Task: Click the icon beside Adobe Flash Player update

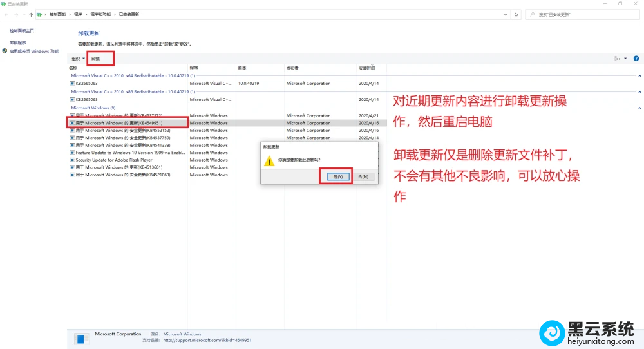Action: tap(72, 160)
